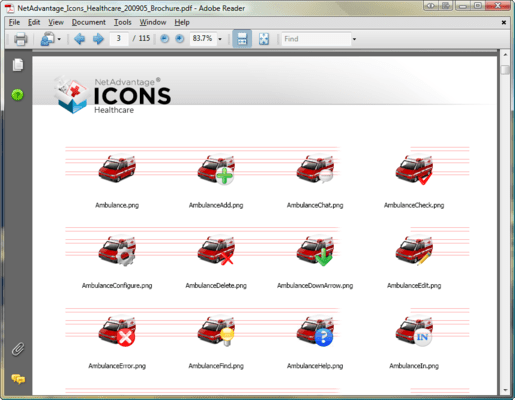Click the Ambulance.png icon
This screenshot has width=515, height=400.
click(x=117, y=168)
